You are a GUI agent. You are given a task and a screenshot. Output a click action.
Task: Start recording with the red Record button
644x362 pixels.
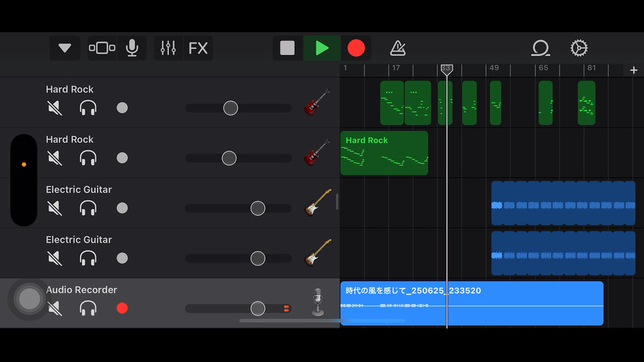point(356,48)
